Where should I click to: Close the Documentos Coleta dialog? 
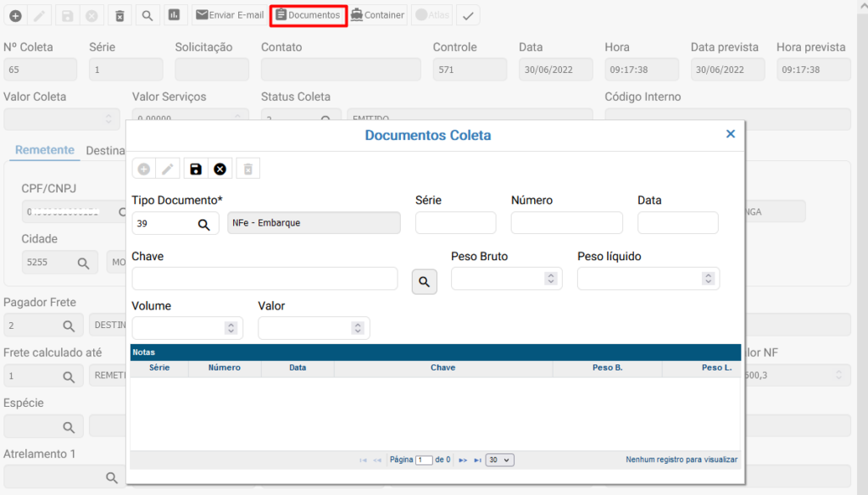730,134
